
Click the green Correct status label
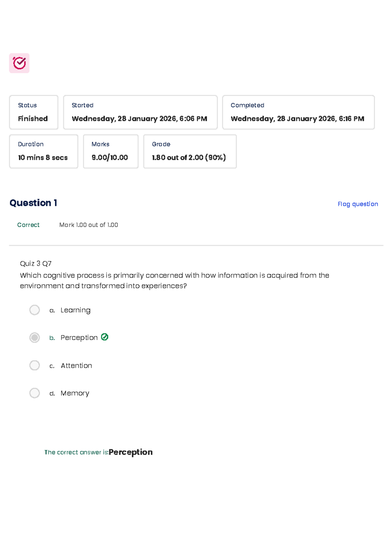(x=28, y=225)
